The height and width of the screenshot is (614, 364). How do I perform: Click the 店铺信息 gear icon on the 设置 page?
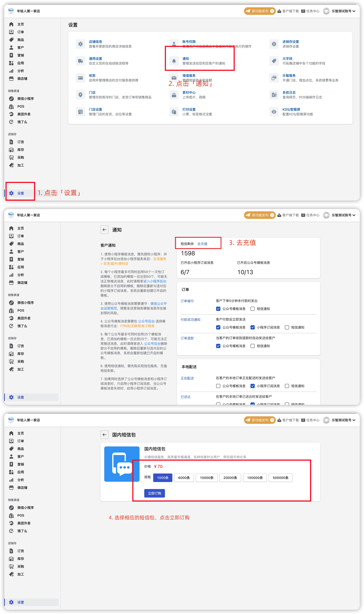tap(80, 44)
